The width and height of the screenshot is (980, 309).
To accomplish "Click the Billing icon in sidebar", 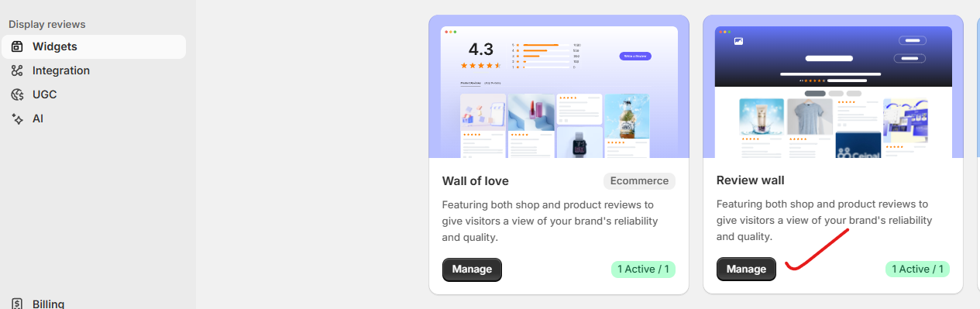I will coord(17,304).
